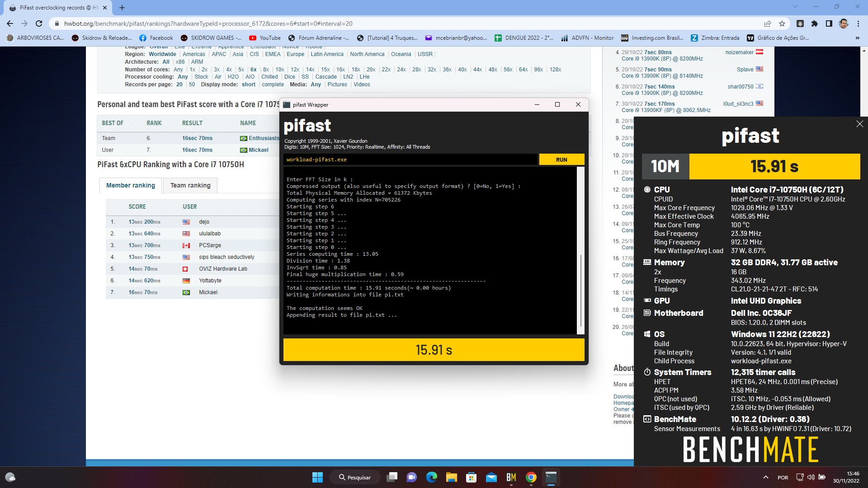The image size is (868, 488).
Task: Click the RUN button in pifast Wrapper
Action: [x=561, y=160]
